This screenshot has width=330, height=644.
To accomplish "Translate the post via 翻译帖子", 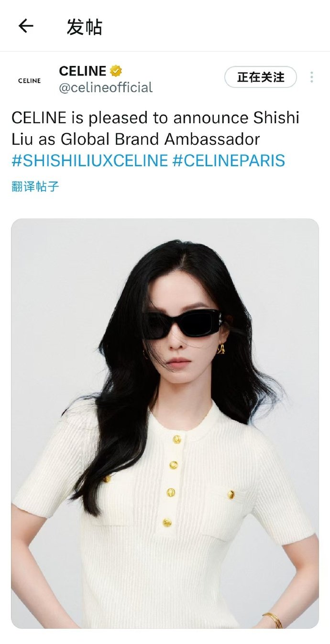I will tap(35, 186).
